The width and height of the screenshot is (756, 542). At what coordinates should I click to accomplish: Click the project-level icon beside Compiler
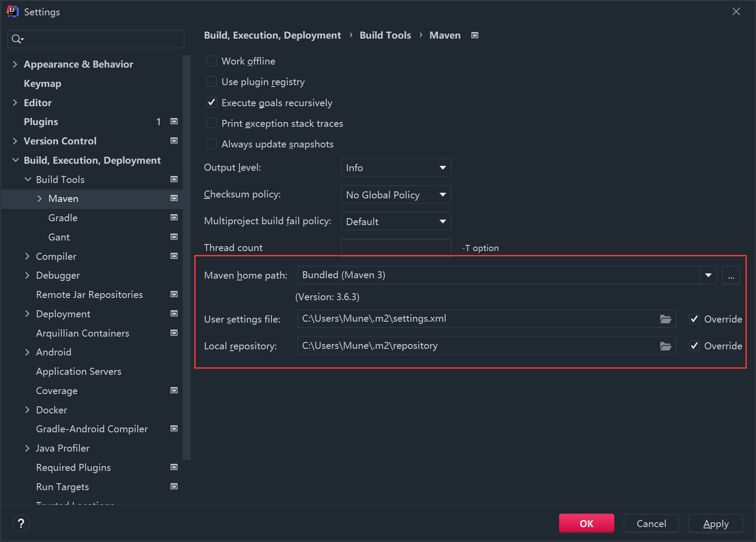pyautogui.click(x=174, y=256)
